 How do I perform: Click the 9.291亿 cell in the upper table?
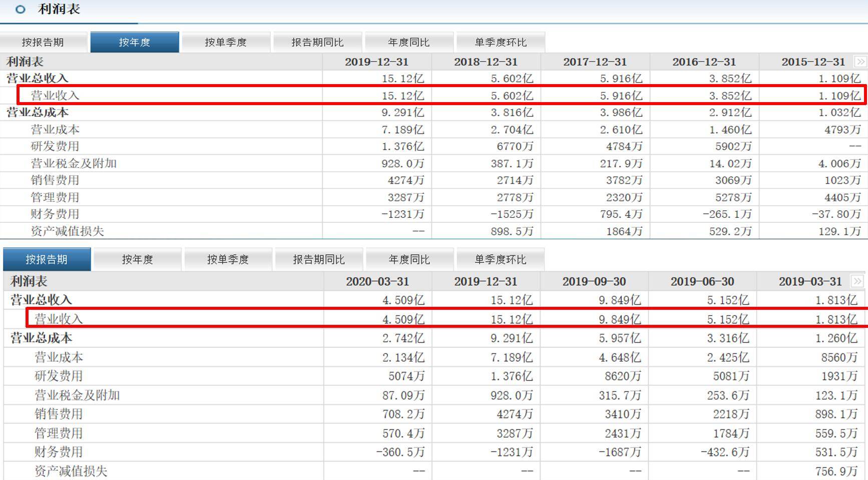[x=403, y=112]
